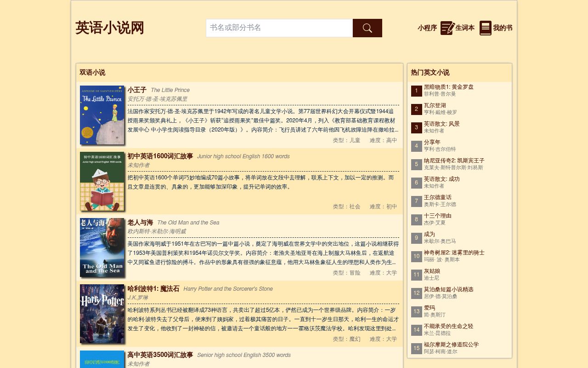Open ranked book 十三个理由
This screenshot has width=588, height=368.
(x=438, y=216)
